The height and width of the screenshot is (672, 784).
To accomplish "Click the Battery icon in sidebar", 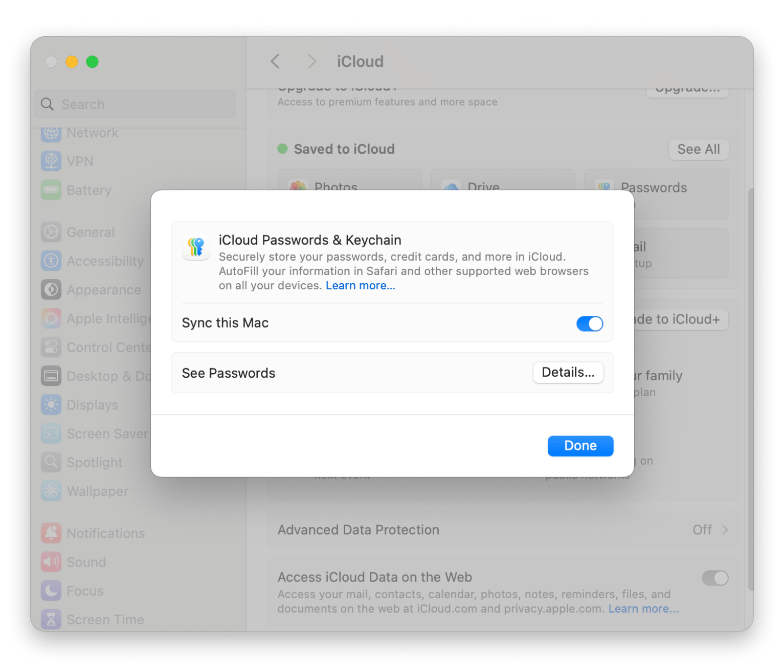I will (51, 190).
